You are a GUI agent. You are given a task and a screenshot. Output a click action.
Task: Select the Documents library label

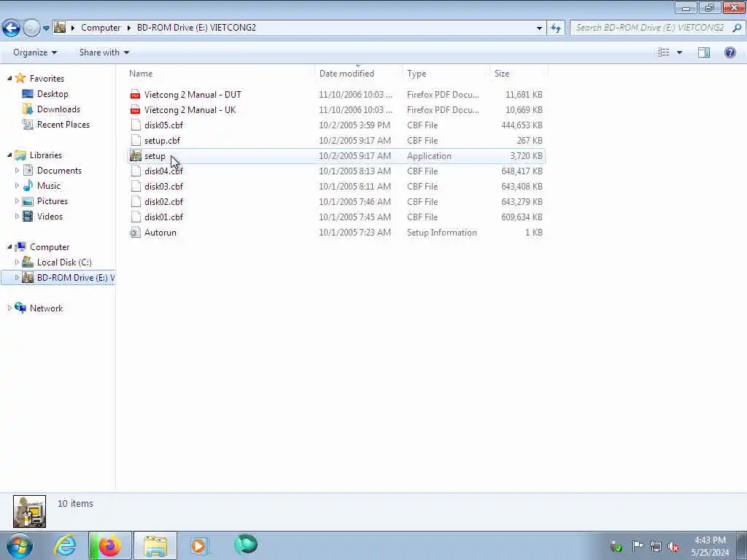tap(59, 171)
